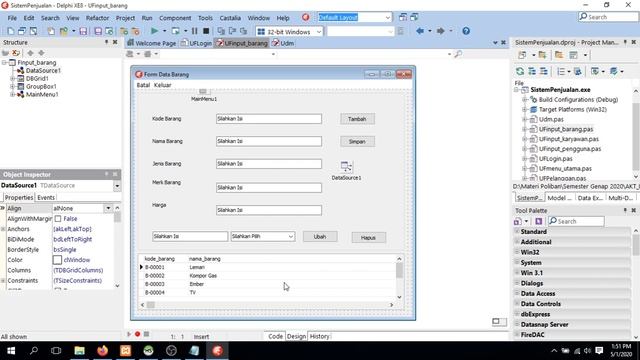
Task: Expand the DBGrid1 node in Structure
Action: pyautogui.click(x=12, y=78)
